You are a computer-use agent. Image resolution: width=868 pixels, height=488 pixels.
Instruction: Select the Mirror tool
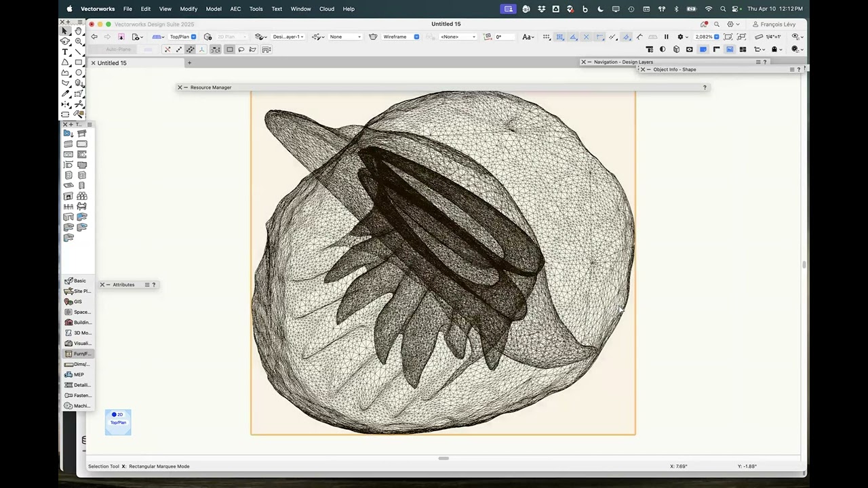(66, 104)
